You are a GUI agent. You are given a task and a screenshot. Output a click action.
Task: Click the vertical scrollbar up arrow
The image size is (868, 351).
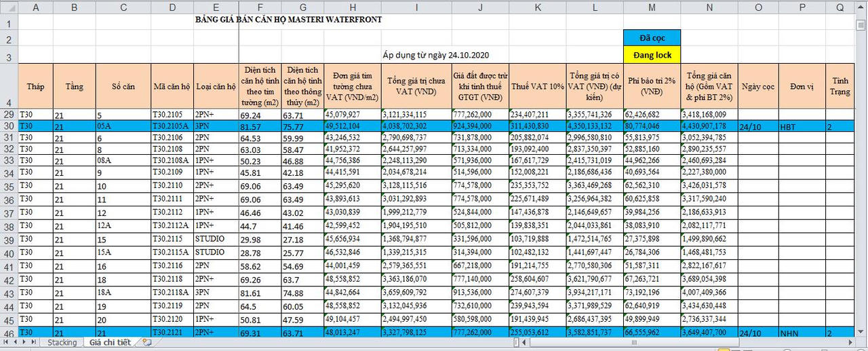coord(861,7)
